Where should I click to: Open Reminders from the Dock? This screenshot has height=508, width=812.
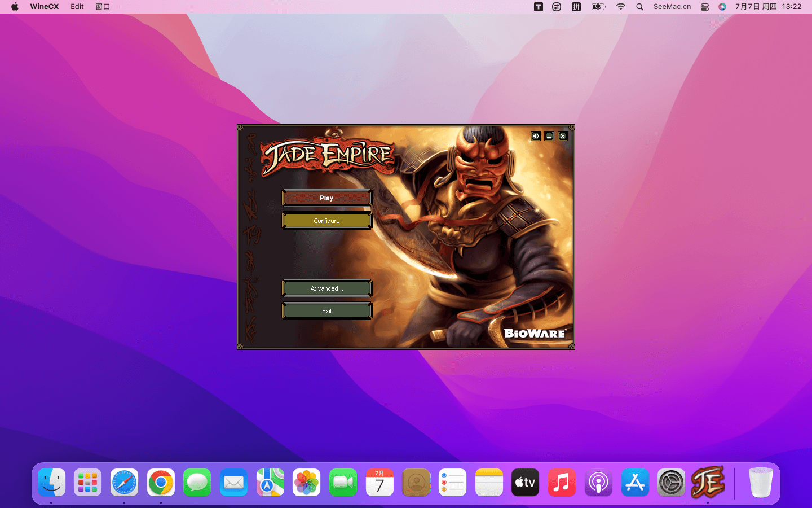452,483
